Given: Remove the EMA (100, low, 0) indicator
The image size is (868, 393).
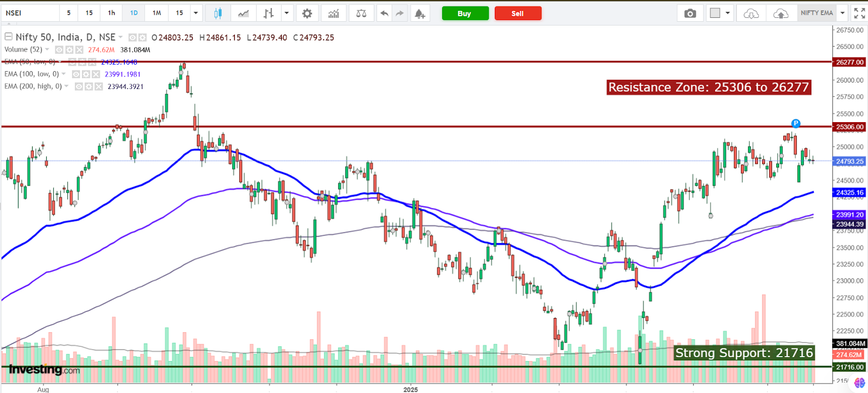Looking at the screenshot, I should point(95,74).
